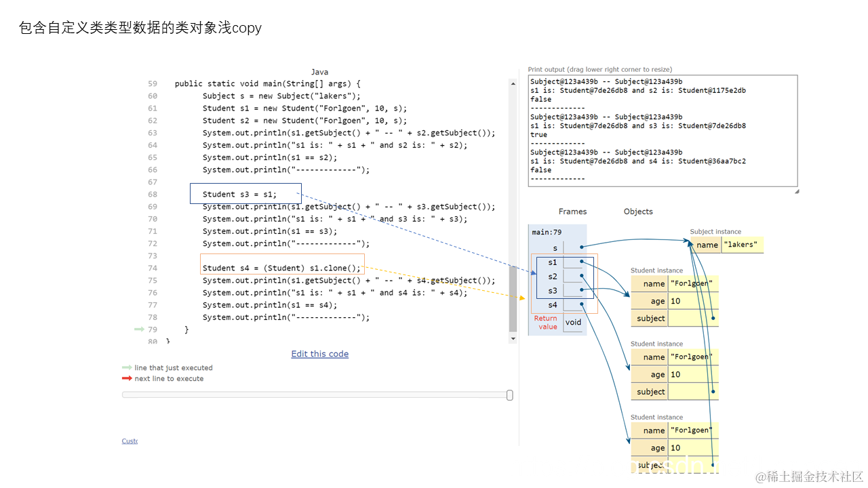Screen dimensions: 868x488
Task: Click line number 67 in the gutter
Action: 152,182
